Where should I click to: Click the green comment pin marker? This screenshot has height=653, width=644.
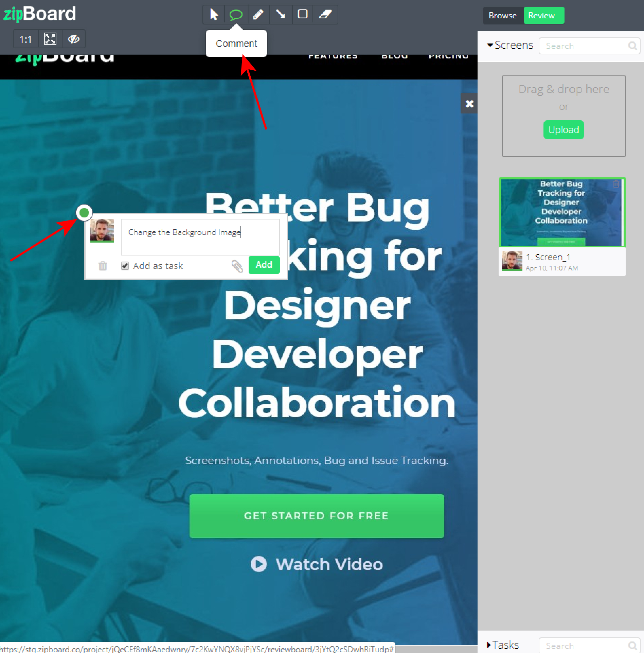point(84,213)
